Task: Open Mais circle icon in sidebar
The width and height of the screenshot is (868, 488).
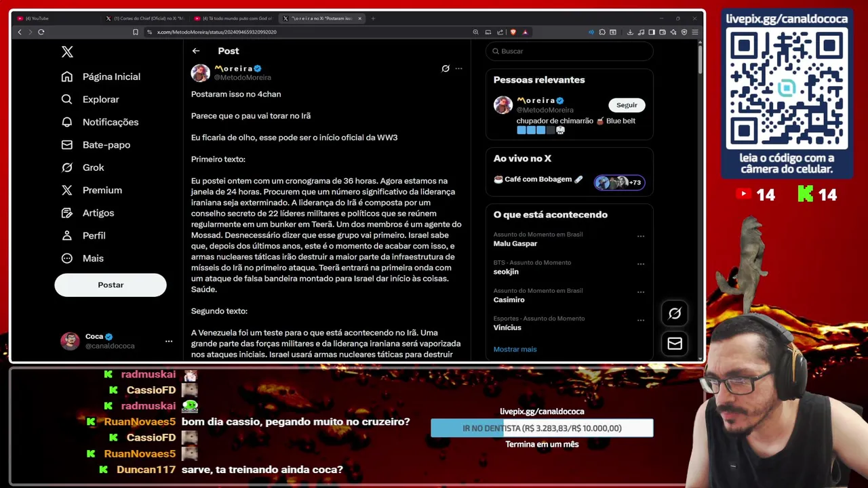Action: [66, 258]
